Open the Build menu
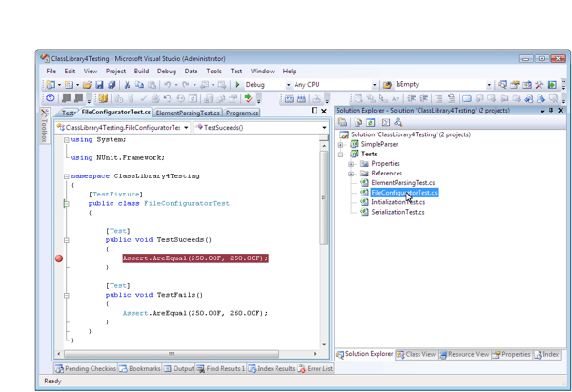Image resolution: width=572 pixels, height=392 pixels. pos(141,72)
